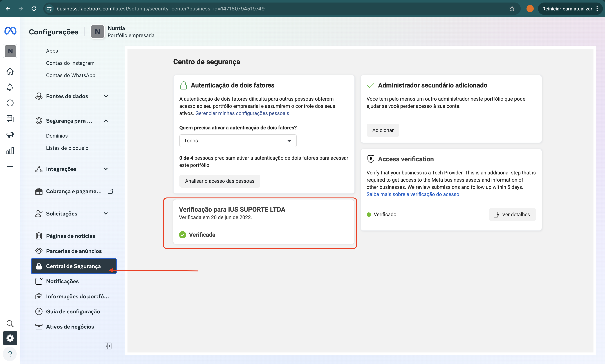Image resolution: width=605 pixels, height=364 pixels.
Task: Expand the Integrações section
Action: pyautogui.click(x=106, y=169)
